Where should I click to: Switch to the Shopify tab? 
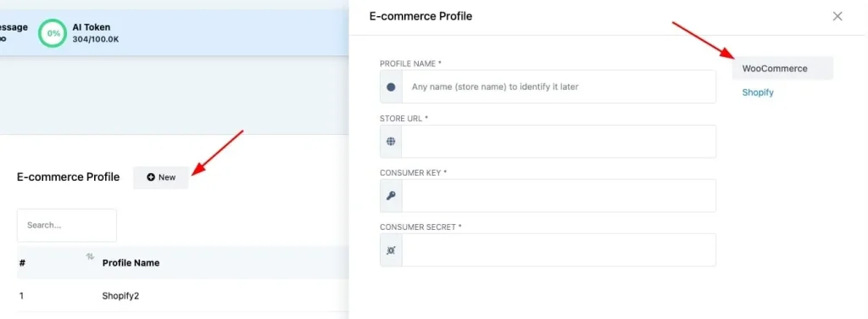(758, 92)
